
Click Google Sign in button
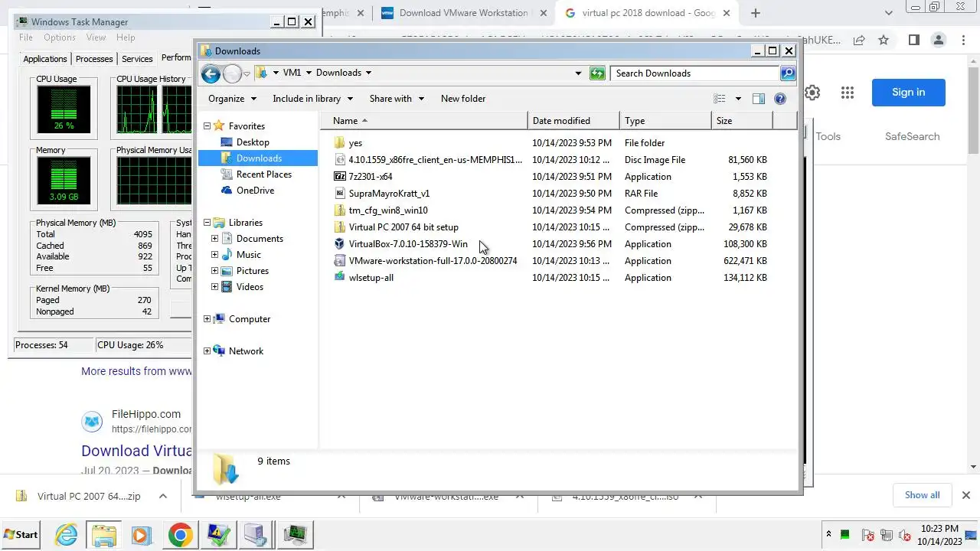[909, 93]
